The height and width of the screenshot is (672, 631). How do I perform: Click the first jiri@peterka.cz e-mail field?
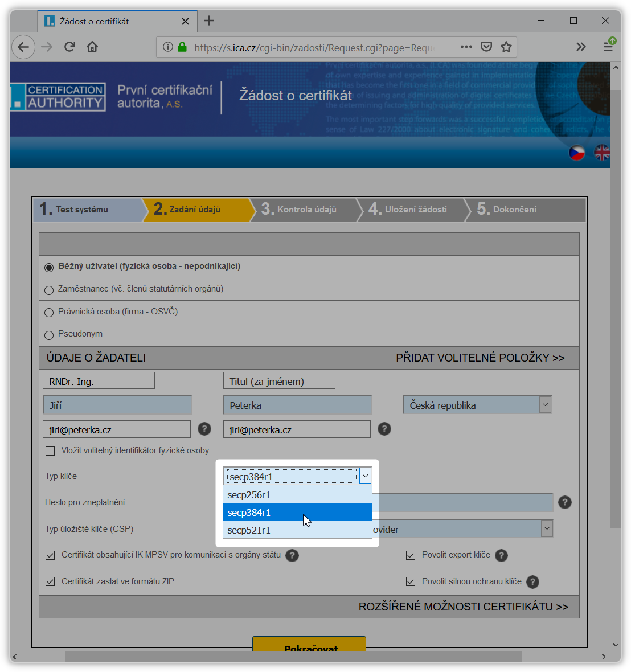(x=117, y=429)
